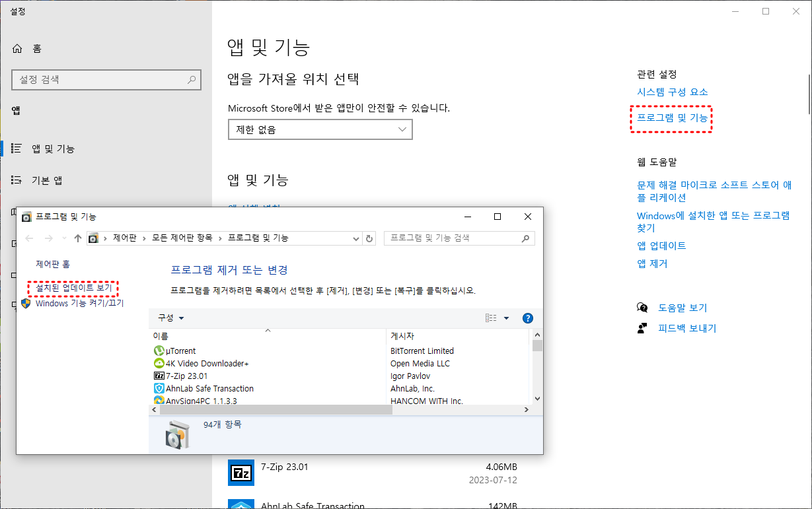This screenshot has height=509, width=812.
Task: Select 4K Video Downloader+ in programs list
Action: [x=207, y=363]
